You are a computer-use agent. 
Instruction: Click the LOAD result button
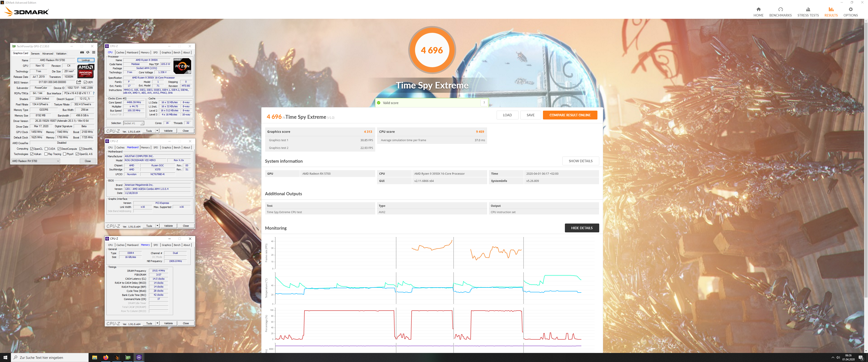click(507, 115)
